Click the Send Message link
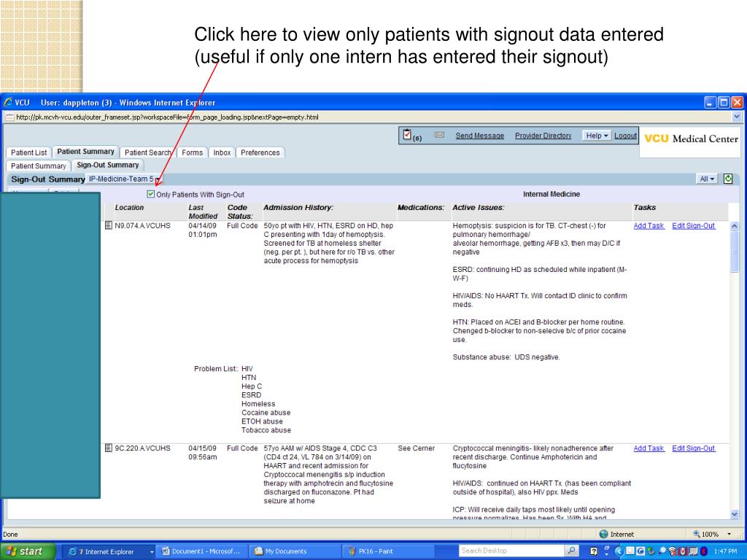The image size is (747, 560). (x=480, y=136)
